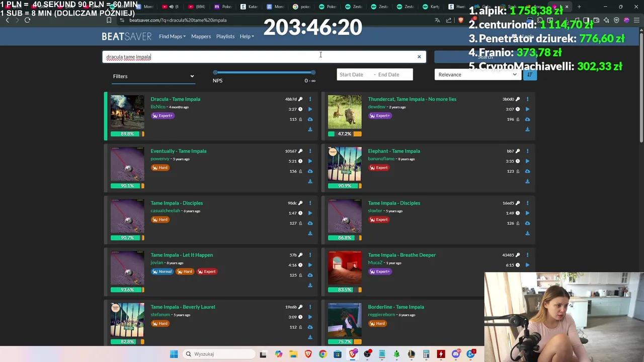Download zip for Dracula - Tame Impala

coord(310,129)
